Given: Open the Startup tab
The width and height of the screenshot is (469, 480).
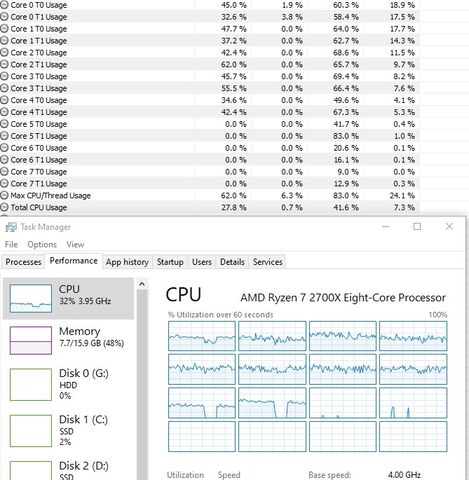Looking at the screenshot, I should click(170, 262).
